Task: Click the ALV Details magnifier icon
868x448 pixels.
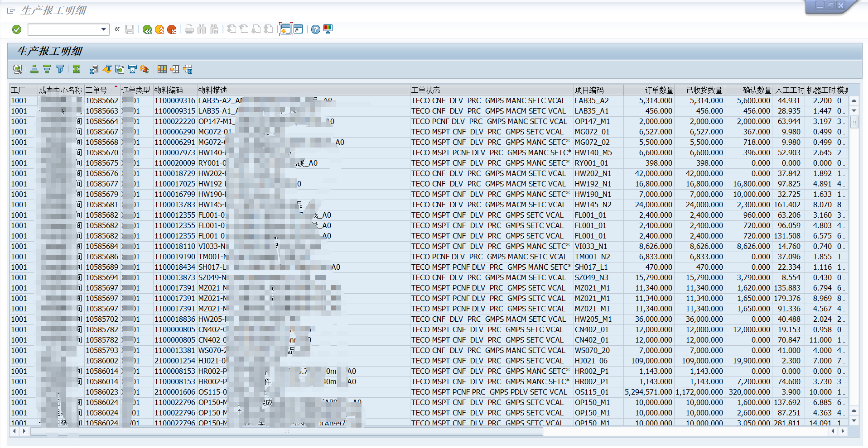Action: (x=17, y=69)
